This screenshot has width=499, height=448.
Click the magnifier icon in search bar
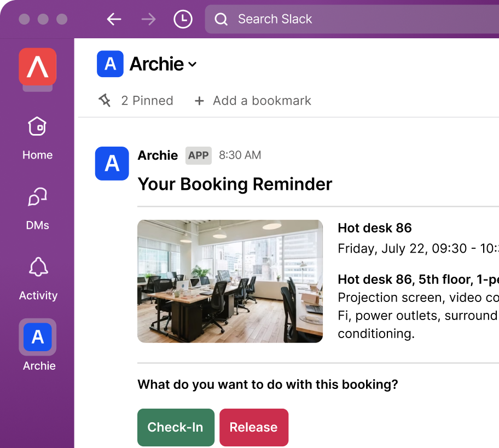tap(221, 20)
